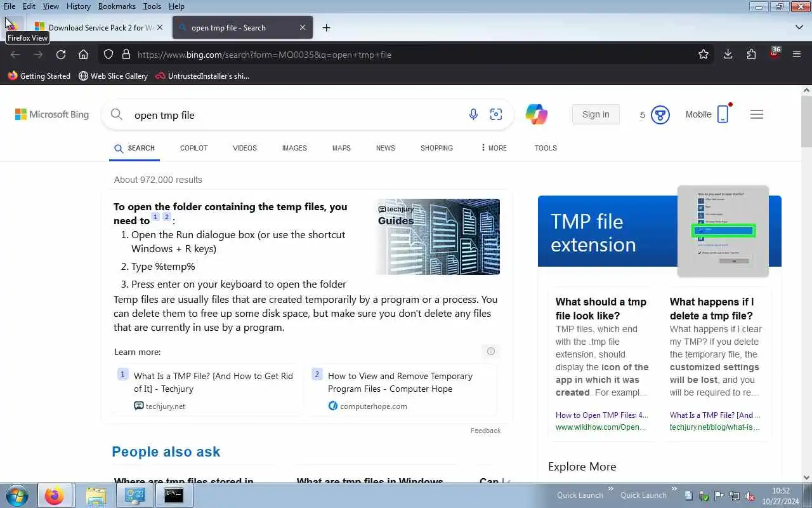Search using an image (visual search)
The image size is (812, 508).
tap(496, 114)
